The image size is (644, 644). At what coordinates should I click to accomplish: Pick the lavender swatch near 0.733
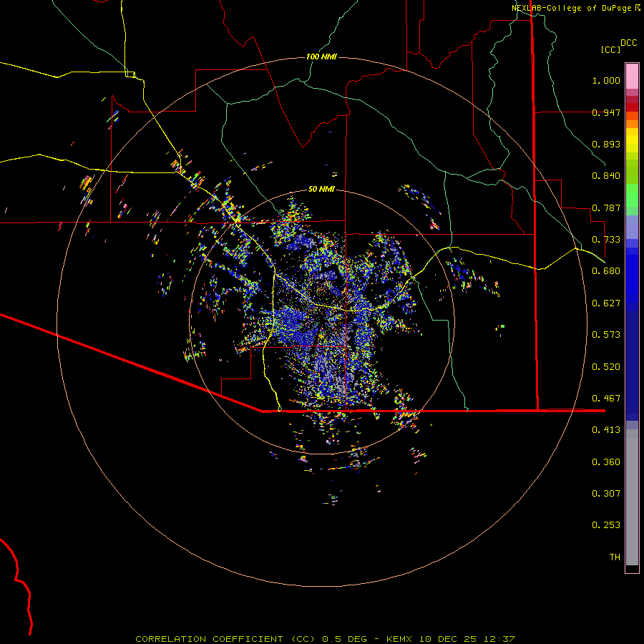(x=632, y=228)
